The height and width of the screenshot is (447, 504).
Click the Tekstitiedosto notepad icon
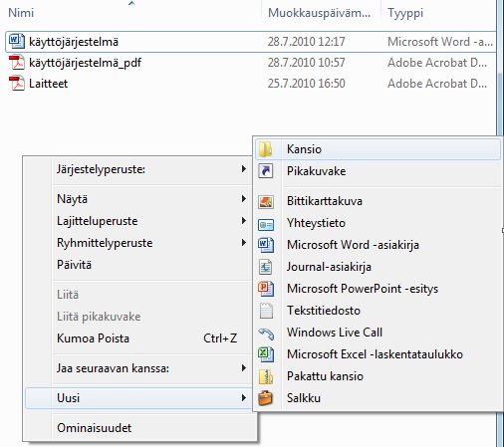click(x=266, y=311)
